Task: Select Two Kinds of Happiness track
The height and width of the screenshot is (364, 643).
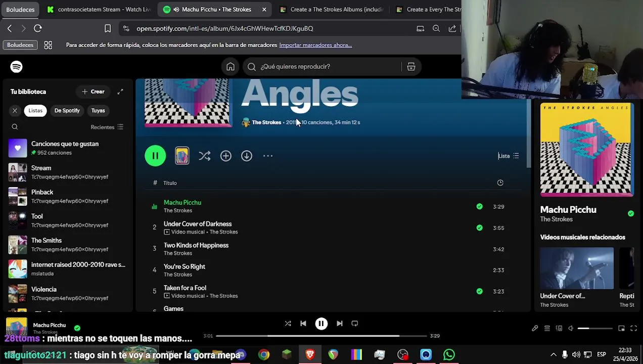Action: pos(334,249)
